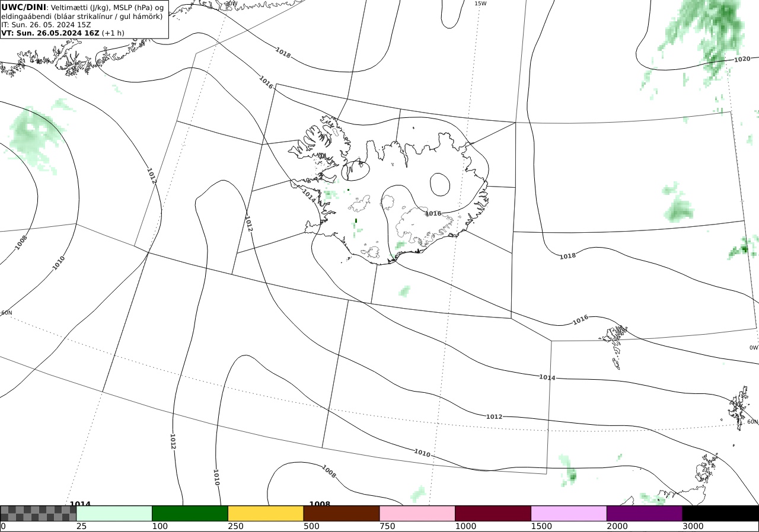The width and height of the screenshot is (759, 532).
Task: Click the brown 500–750 legend swatch
Action: point(342,513)
